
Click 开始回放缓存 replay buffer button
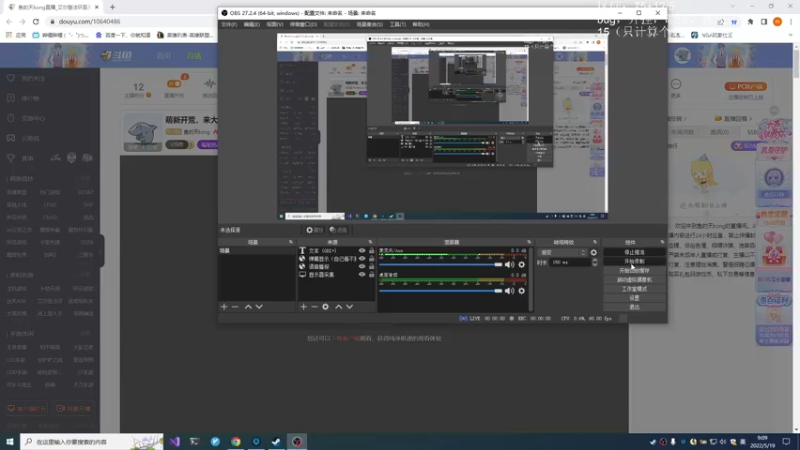pyautogui.click(x=634, y=270)
